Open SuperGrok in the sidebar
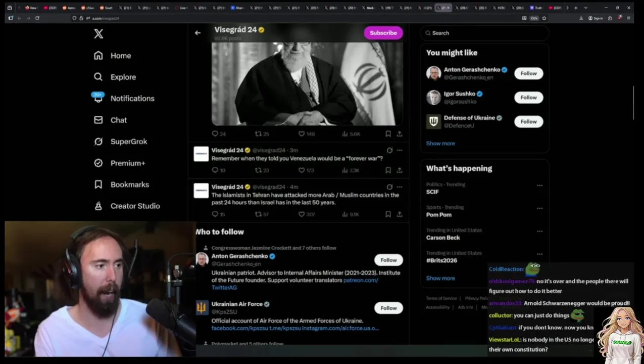The width and height of the screenshot is (644, 364). pos(121,142)
